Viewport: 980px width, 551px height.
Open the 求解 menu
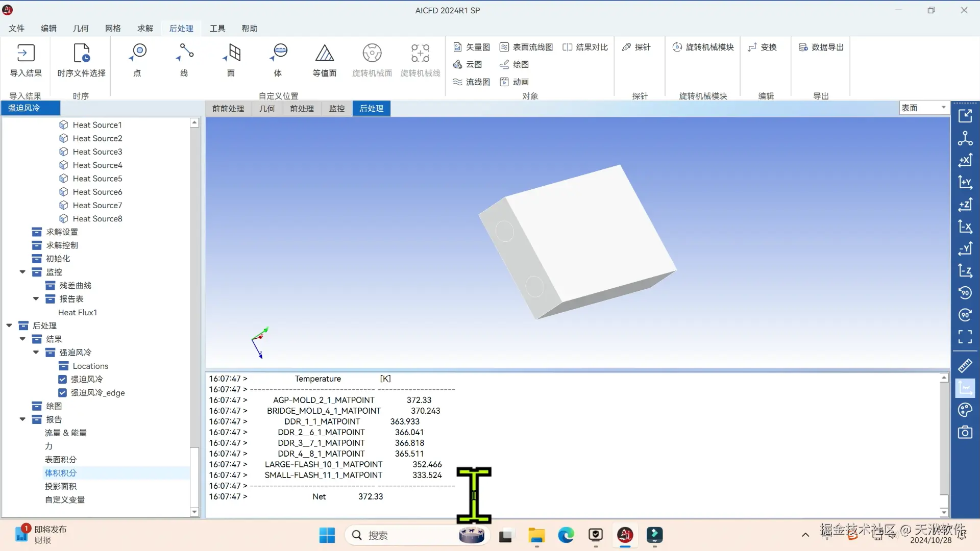pyautogui.click(x=145, y=28)
